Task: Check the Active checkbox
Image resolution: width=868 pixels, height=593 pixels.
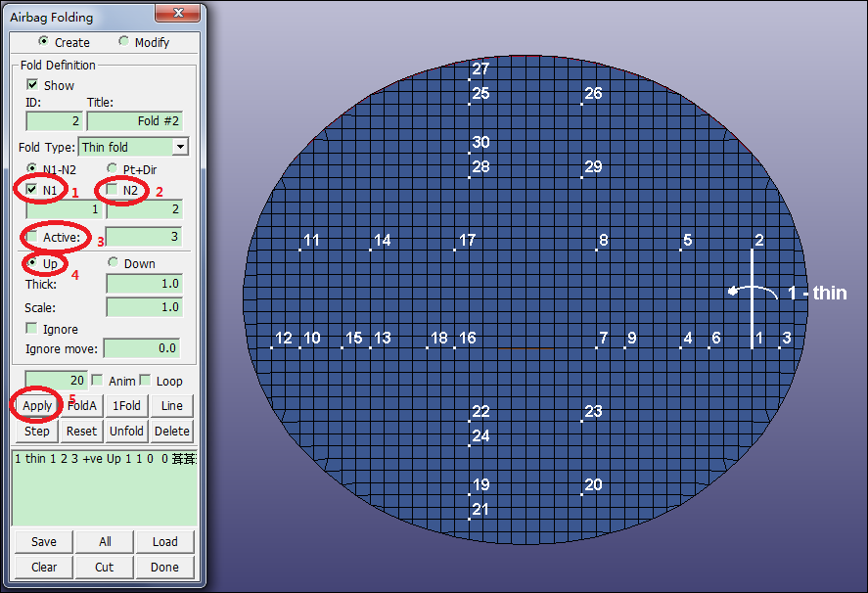Action: coord(32,237)
